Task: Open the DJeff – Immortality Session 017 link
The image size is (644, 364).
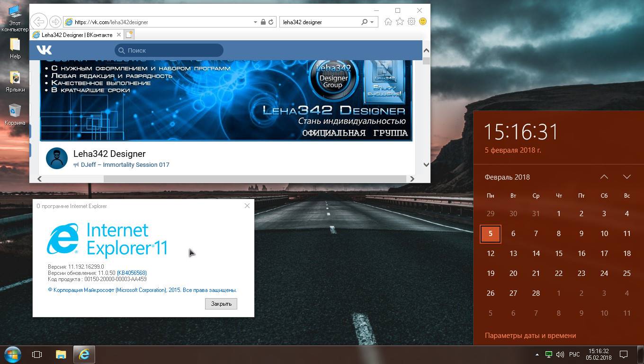Action: (x=125, y=165)
